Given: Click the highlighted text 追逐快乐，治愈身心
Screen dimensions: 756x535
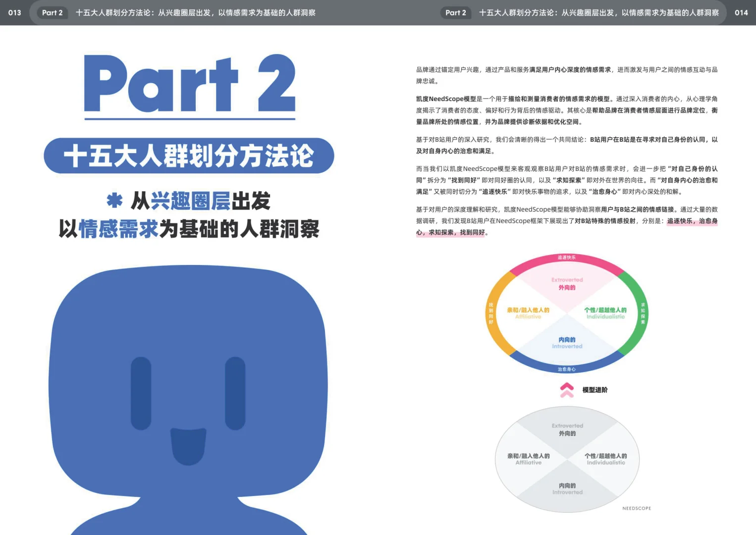Looking at the screenshot, I should 692,221.
